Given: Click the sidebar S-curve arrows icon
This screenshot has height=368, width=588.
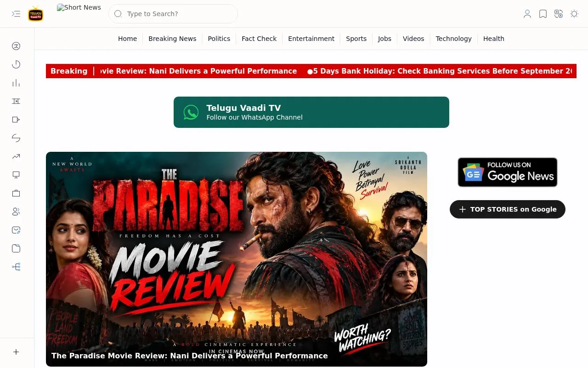Looking at the screenshot, I should pos(16,138).
